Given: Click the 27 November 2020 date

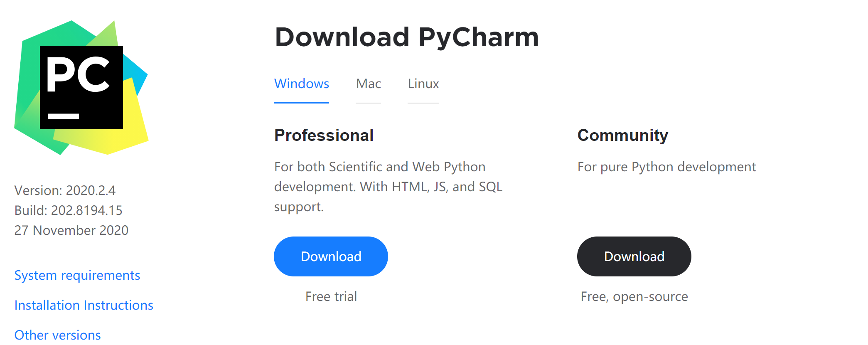Looking at the screenshot, I should [x=71, y=230].
